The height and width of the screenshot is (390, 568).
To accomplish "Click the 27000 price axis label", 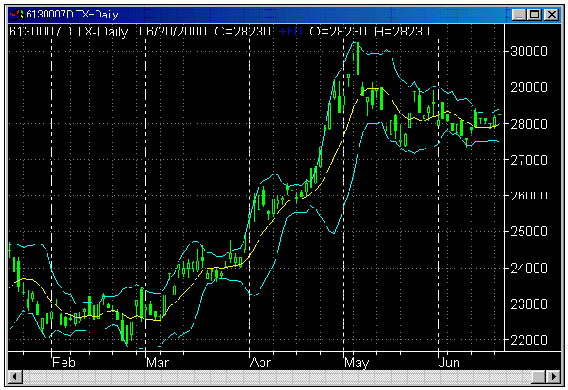I will [529, 160].
